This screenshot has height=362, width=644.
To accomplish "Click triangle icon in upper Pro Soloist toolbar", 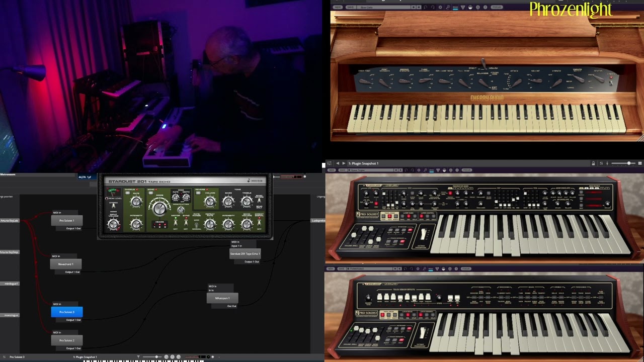I will (438, 170).
